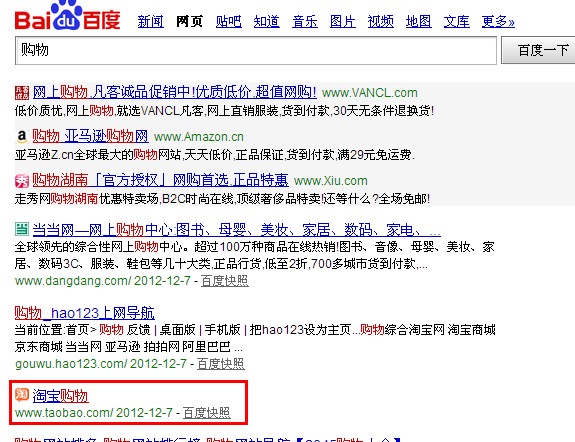
Task: Open the 知道 tab
Action: pyautogui.click(x=267, y=22)
